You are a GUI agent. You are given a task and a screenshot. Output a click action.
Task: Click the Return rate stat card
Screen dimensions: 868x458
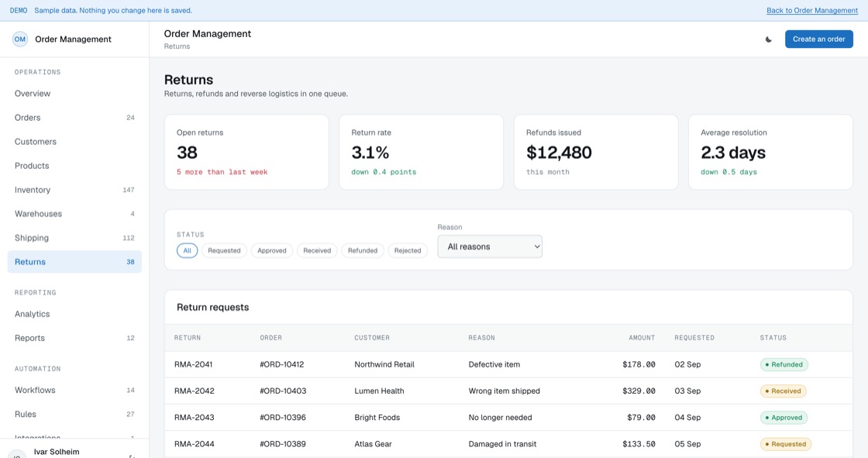[x=422, y=153]
